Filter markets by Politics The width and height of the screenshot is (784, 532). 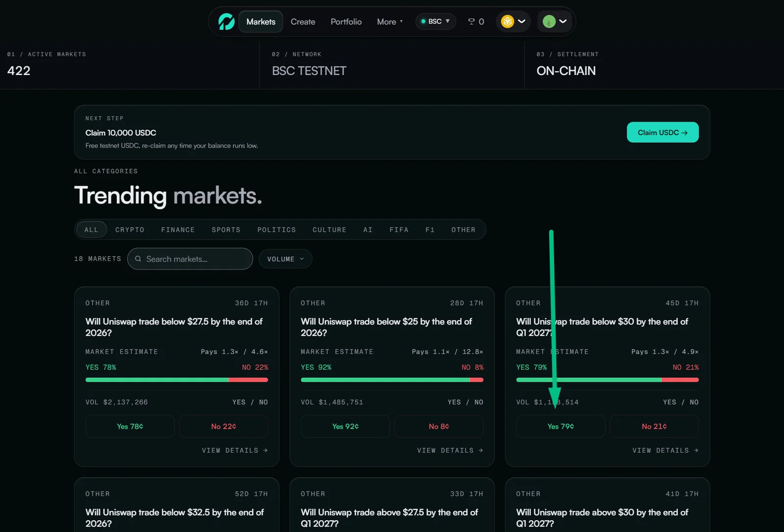(x=276, y=229)
